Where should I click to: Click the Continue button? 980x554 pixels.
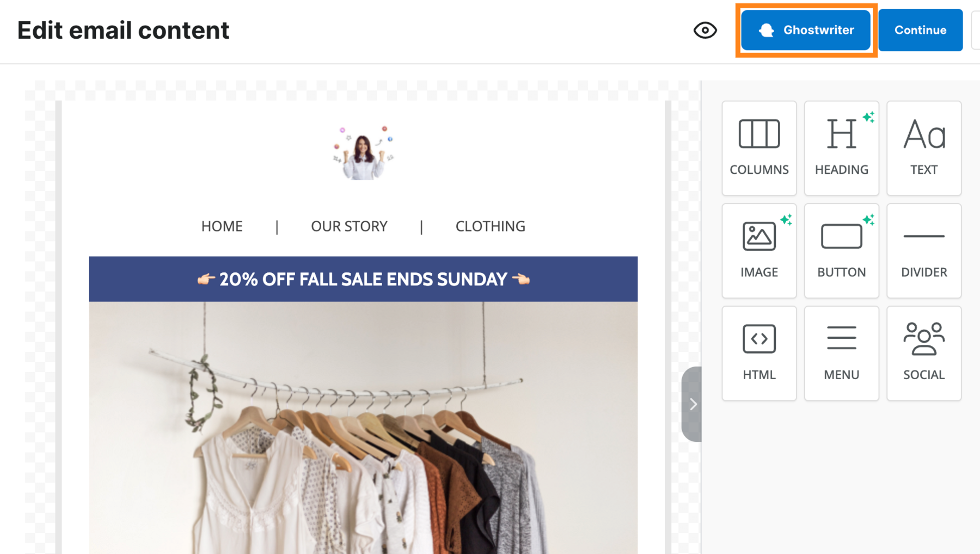click(x=920, y=31)
